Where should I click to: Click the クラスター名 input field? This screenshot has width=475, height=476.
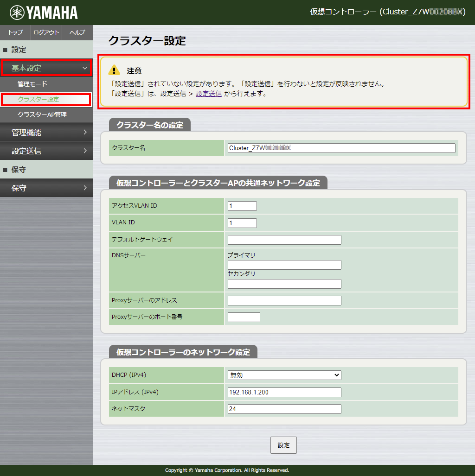(341, 148)
